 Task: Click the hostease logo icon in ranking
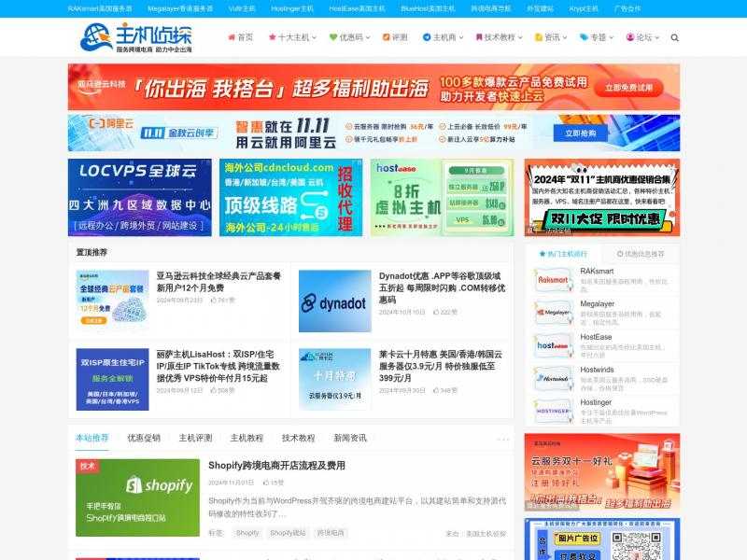553,345
